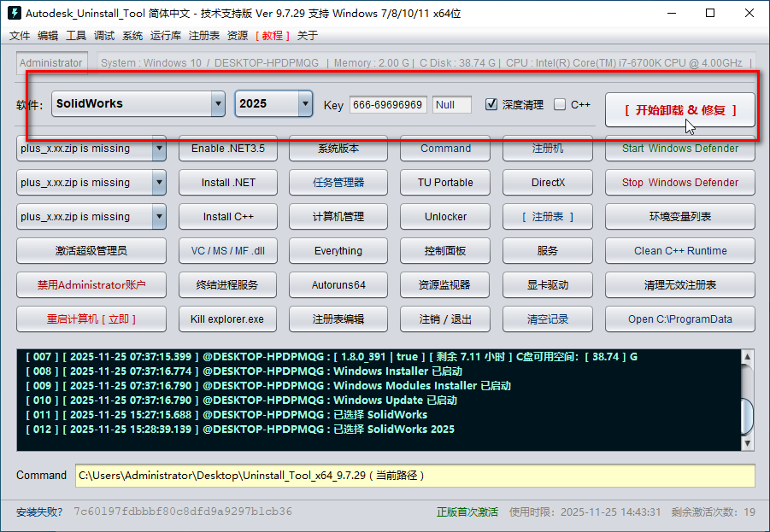Open the 关于 menu
Viewport: 770px width, 532px height.
tap(308, 35)
